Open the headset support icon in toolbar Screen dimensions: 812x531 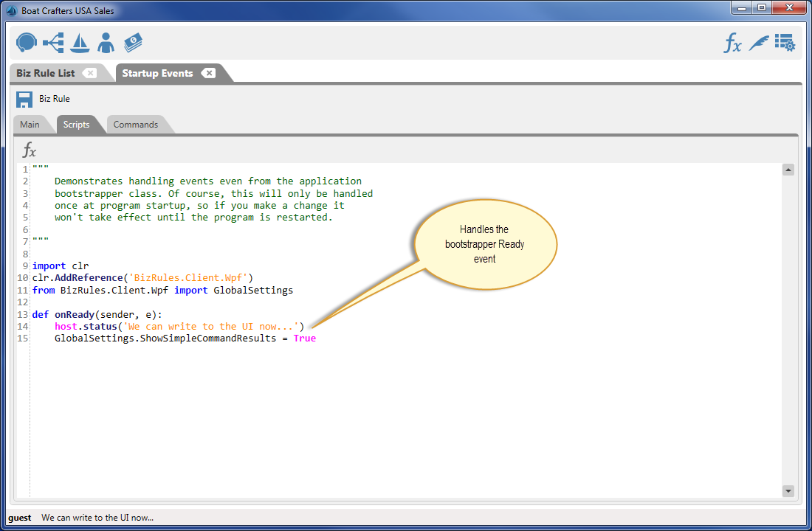27,43
